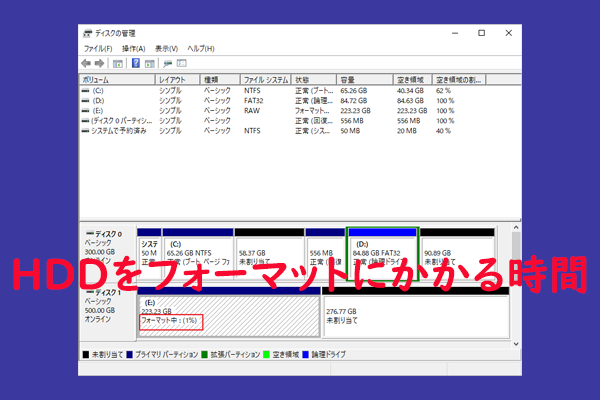Select the システム 50 MB partition on Disk 0

click(x=149, y=255)
